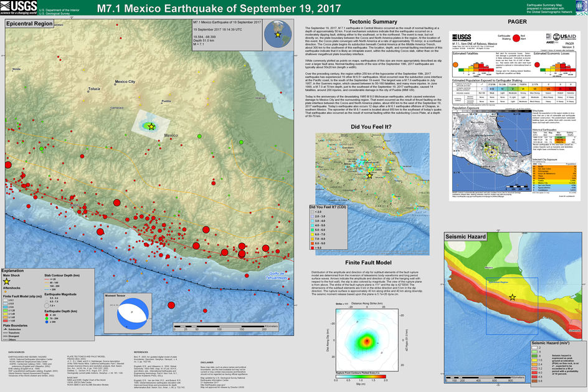Click the Did You Feel It? heading
Image resolution: width=588 pixels, height=392 pixels.
click(x=371, y=127)
